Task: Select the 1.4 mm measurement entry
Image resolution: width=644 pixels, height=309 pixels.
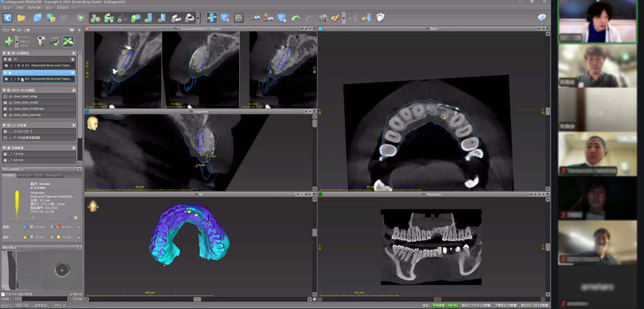Action: pos(18,153)
